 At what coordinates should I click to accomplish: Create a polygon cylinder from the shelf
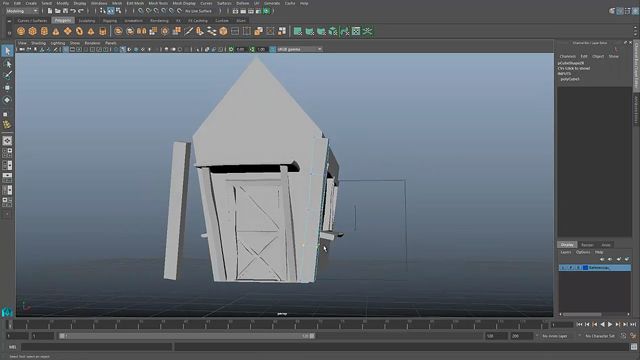pyautogui.click(x=44, y=31)
